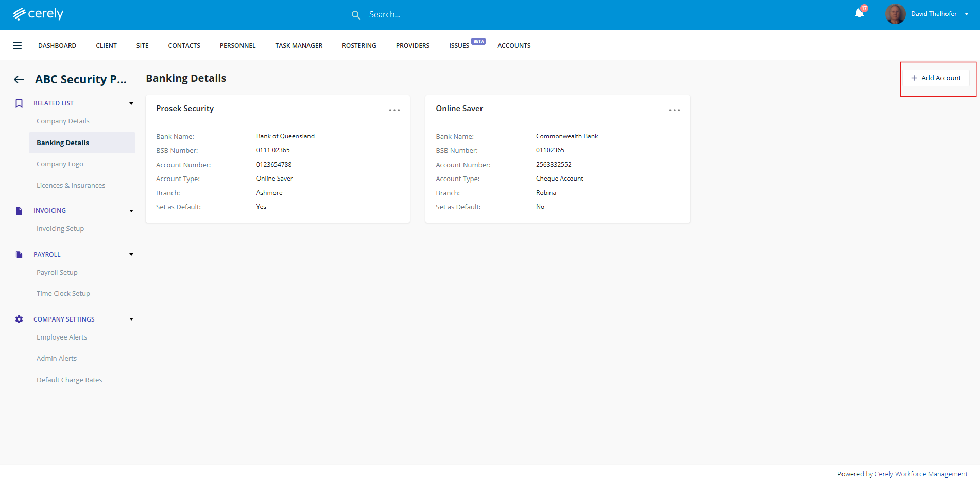Open the Contacts menu

[184, 46]
